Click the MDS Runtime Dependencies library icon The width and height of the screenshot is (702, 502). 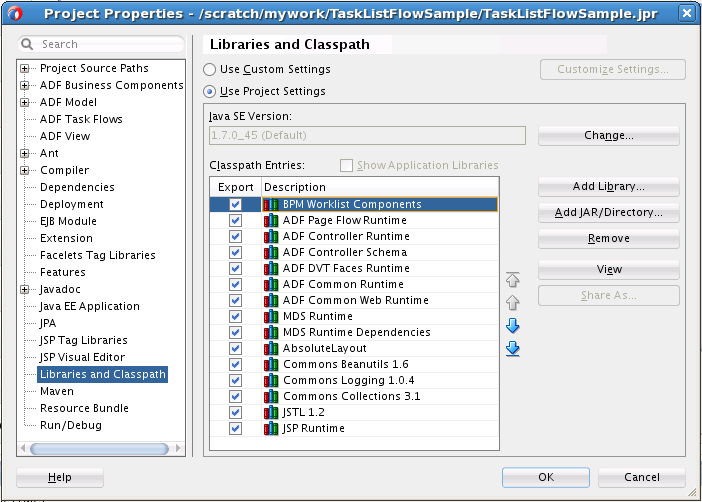pos(271,332)
